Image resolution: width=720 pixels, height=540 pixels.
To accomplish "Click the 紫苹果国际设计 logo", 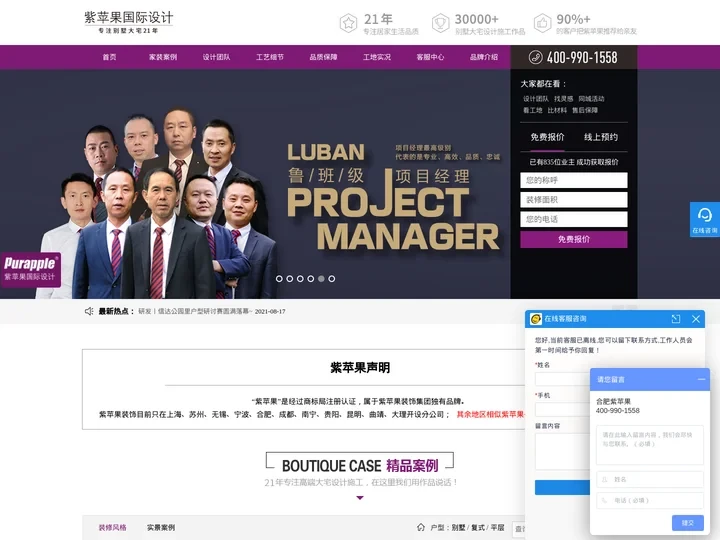I will point(129,22).
